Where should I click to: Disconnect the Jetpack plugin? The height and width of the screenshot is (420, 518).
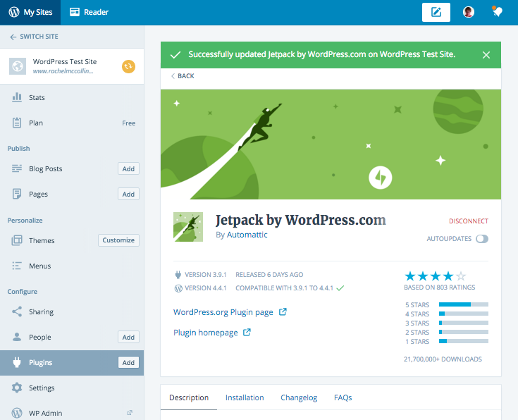469,221
